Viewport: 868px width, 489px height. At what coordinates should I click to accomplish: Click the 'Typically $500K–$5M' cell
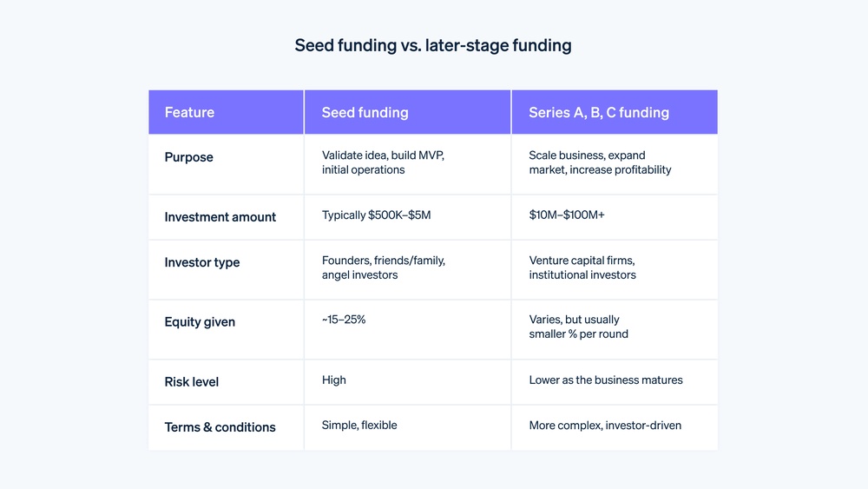[x=376, y=215]
